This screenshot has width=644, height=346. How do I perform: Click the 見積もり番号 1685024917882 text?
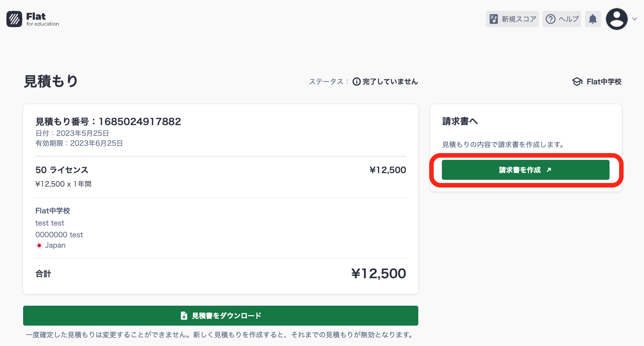[x=108, y=121]
